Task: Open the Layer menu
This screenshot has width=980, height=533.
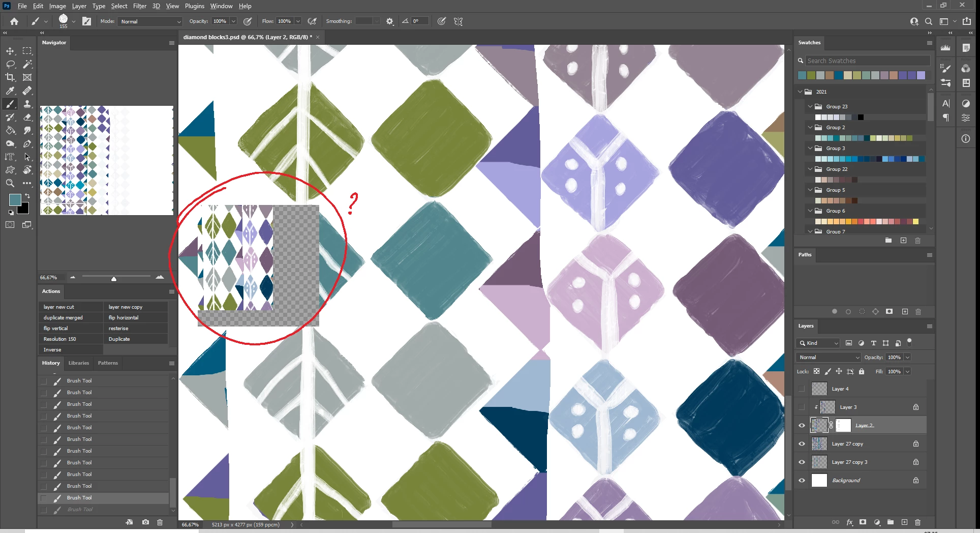Action: coord(79,6)
